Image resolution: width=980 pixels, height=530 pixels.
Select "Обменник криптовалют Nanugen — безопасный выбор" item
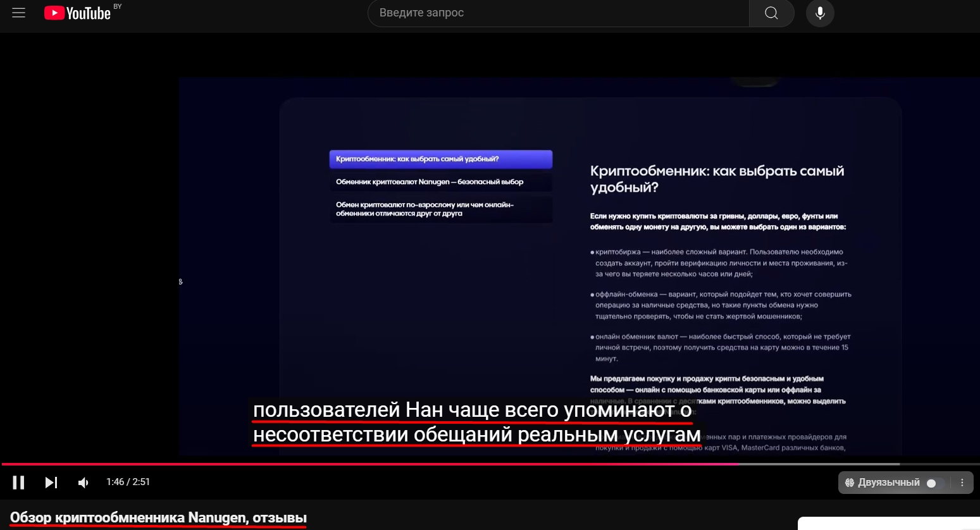pyautogui.click(x=441, y=182)
